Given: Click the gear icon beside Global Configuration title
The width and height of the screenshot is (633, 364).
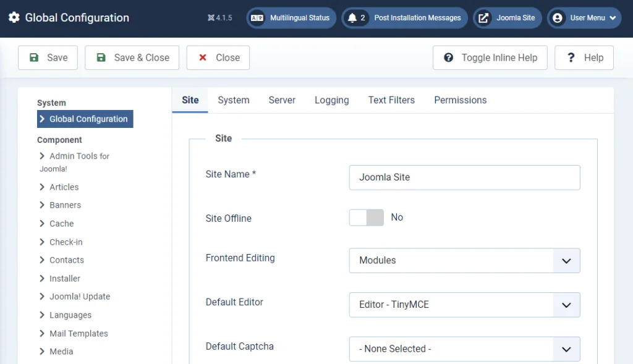Looking at the screenshot, I should 15,17.
